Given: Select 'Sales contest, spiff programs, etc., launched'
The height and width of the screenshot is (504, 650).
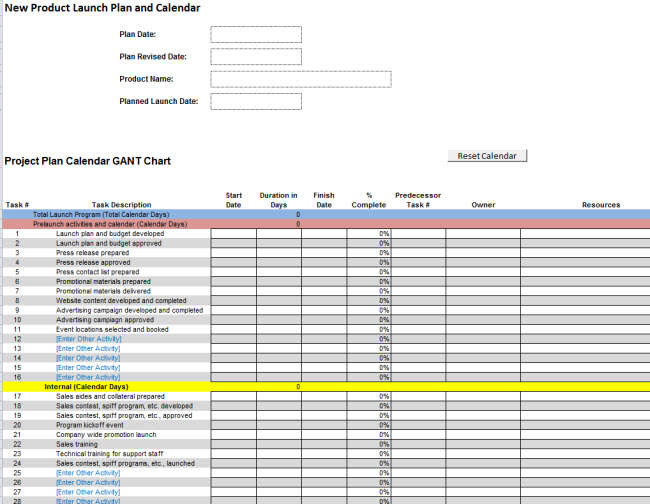Looking at the screenshot, I should (x=125, y=463).
